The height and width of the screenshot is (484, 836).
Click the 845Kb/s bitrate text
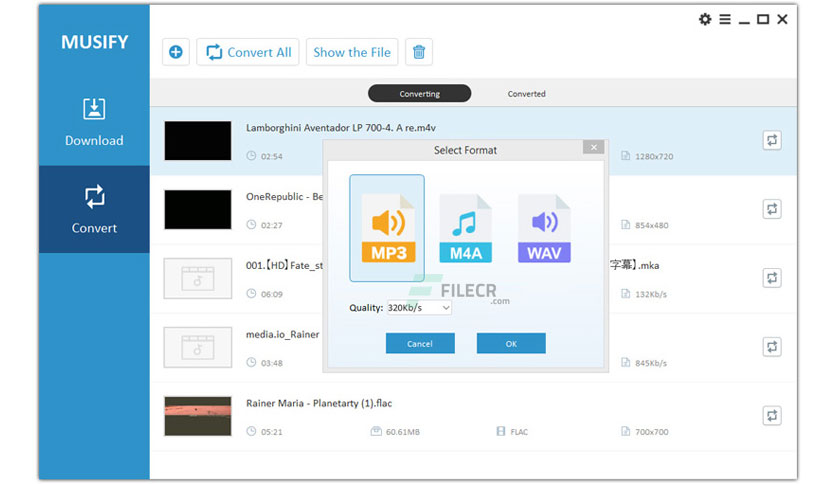(x=651, y=363)
